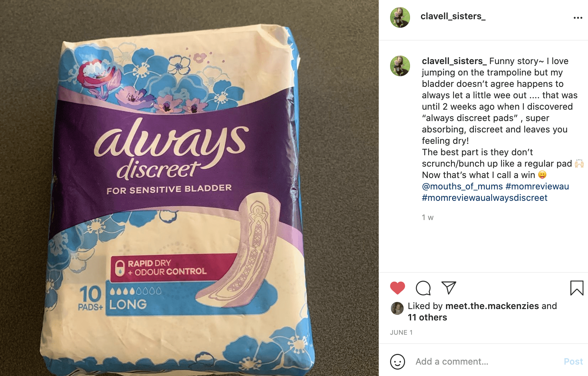
Task: Click the liker's small avatar
Action: (x=397, y=308)
